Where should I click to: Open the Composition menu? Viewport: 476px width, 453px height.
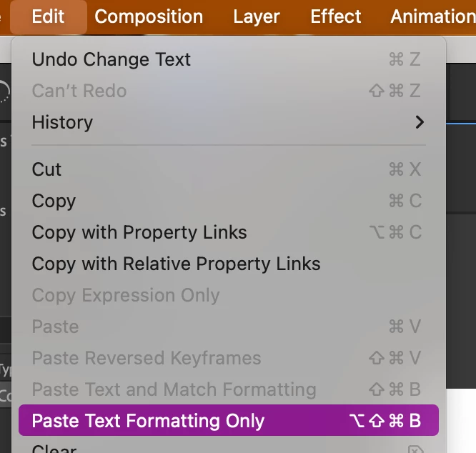pos(149,16)
